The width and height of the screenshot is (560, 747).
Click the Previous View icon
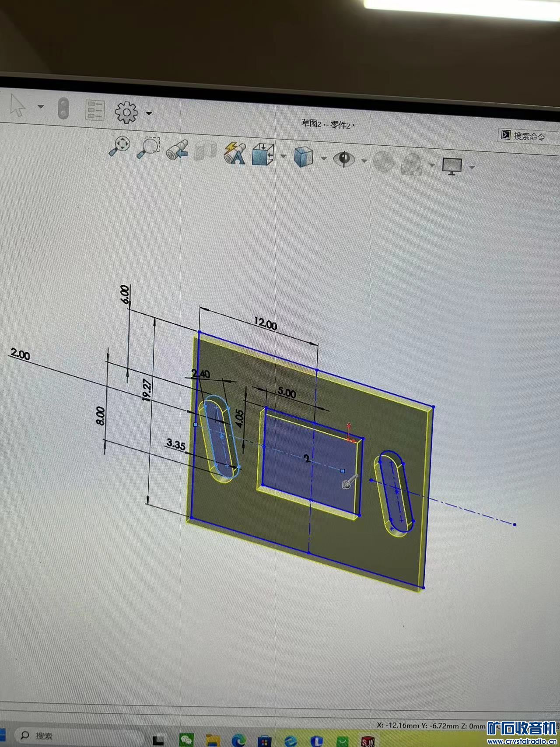point(177,150)
